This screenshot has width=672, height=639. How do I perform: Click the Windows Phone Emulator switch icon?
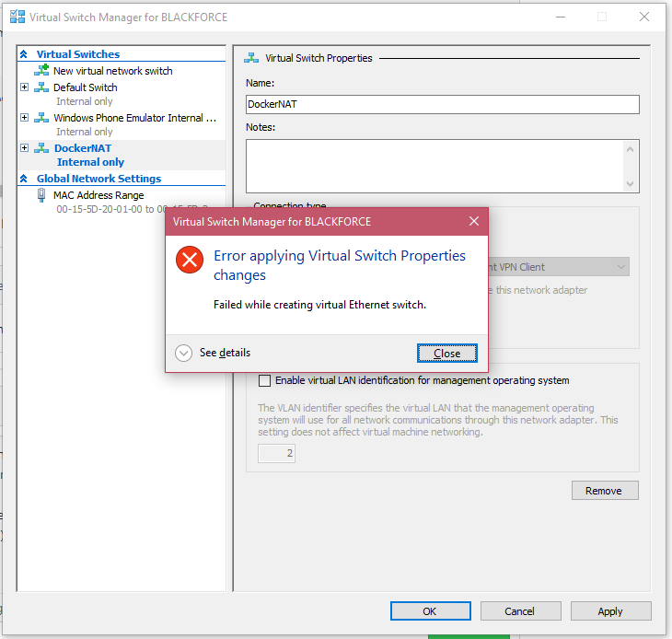pos(41,118)
